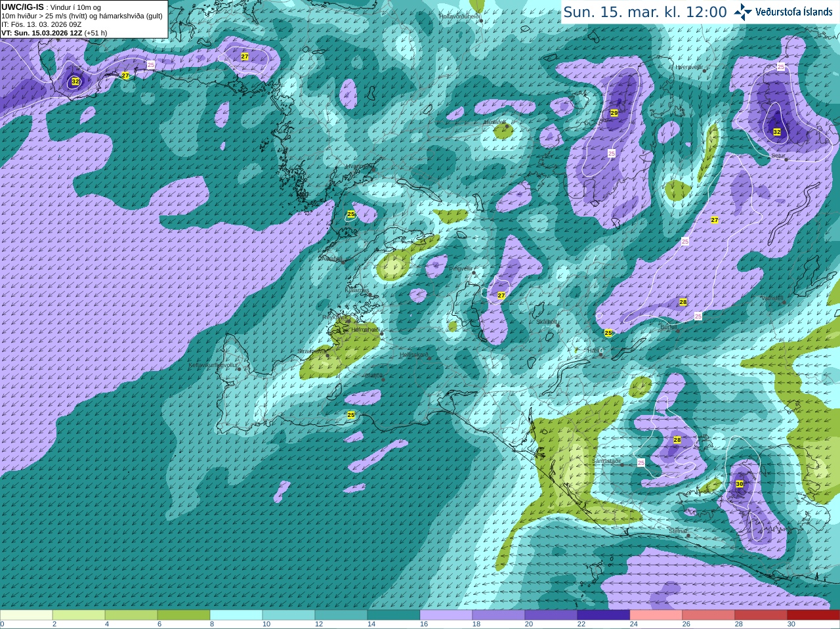Click the Búrfell station label

click(x=669, y=326)
